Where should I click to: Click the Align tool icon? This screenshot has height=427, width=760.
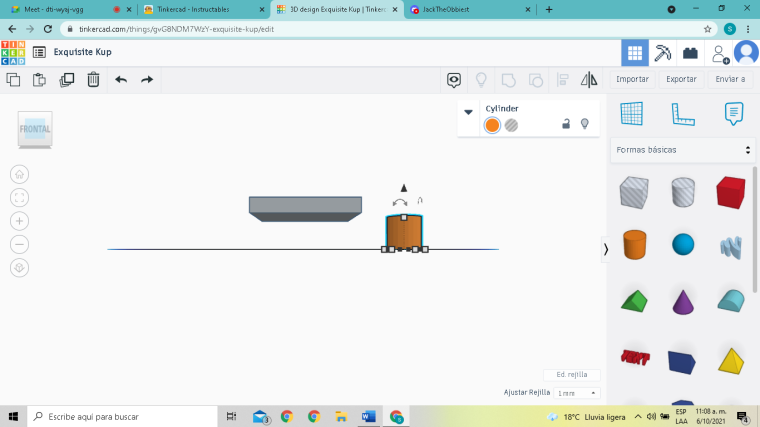tap(563, 80)
